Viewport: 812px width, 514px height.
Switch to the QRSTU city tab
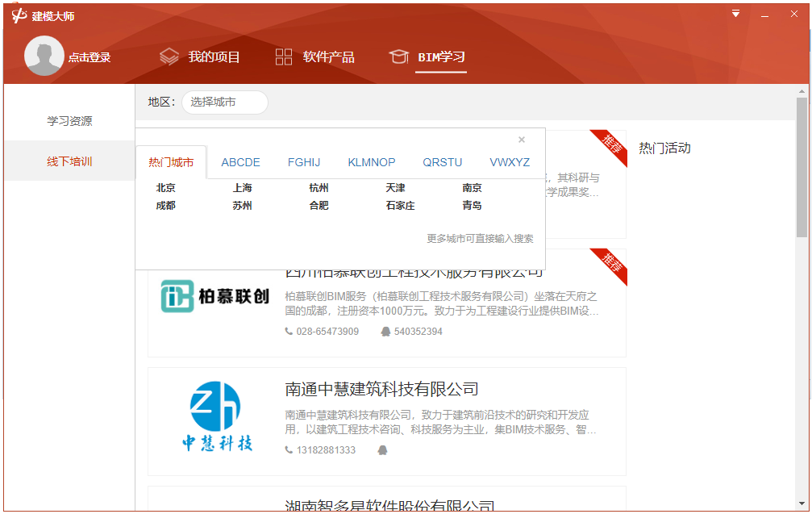click(x=442, y=162)
